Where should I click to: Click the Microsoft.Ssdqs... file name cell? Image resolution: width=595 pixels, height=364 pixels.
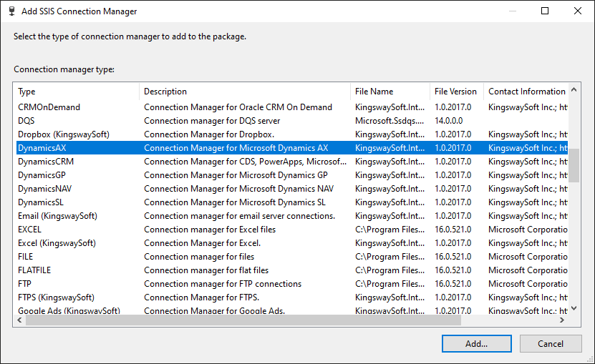[390, 121]
